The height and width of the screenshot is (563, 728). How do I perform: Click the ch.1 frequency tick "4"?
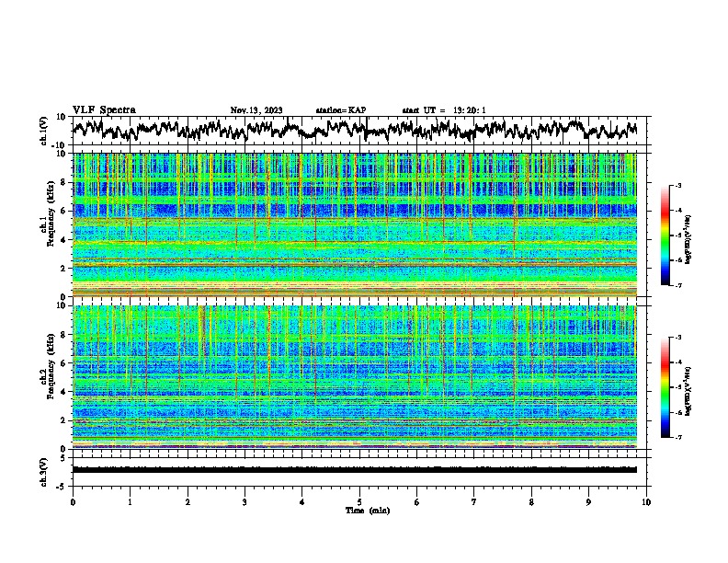(x=65, y=240)
